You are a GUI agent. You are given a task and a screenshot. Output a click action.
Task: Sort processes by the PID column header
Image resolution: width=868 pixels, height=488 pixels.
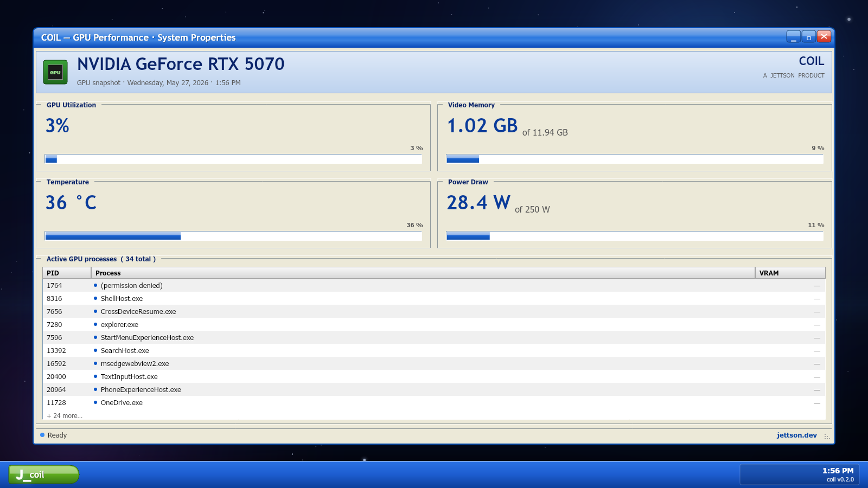point(67,273)
